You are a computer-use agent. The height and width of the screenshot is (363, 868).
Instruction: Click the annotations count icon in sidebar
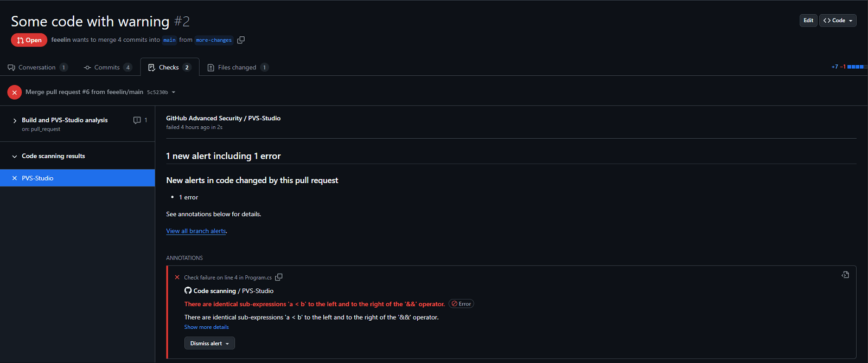pyautogui.click(x=137, y=120)
